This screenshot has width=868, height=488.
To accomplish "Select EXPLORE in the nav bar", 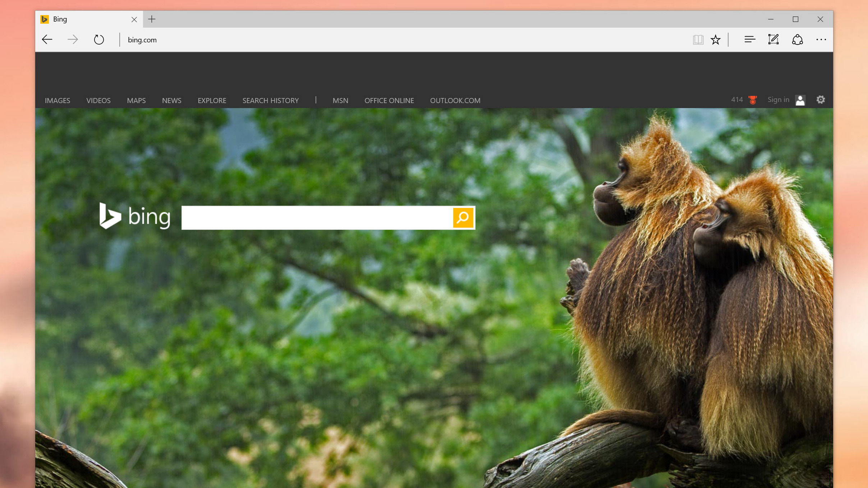I will click(212, 101).
